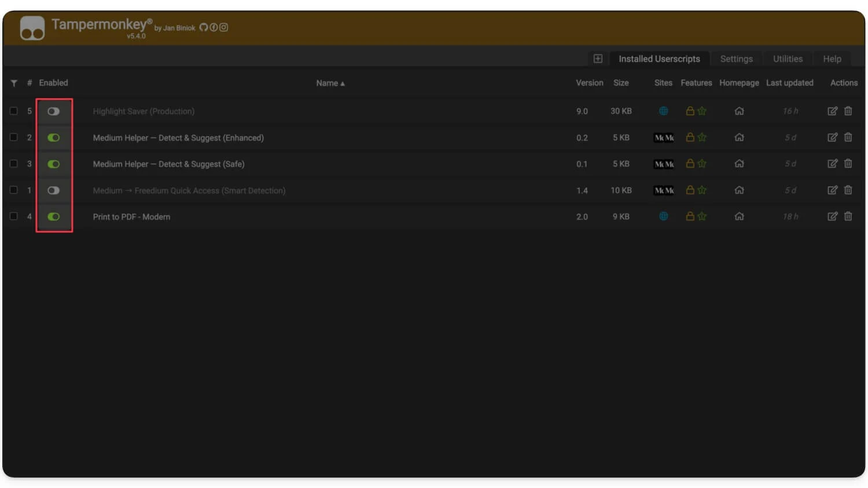Image resolution: width=868 pixels, height=488 pixels.
Task: Click the globe site icon for Highlight Saver
Action: click(x=663, y=111)
